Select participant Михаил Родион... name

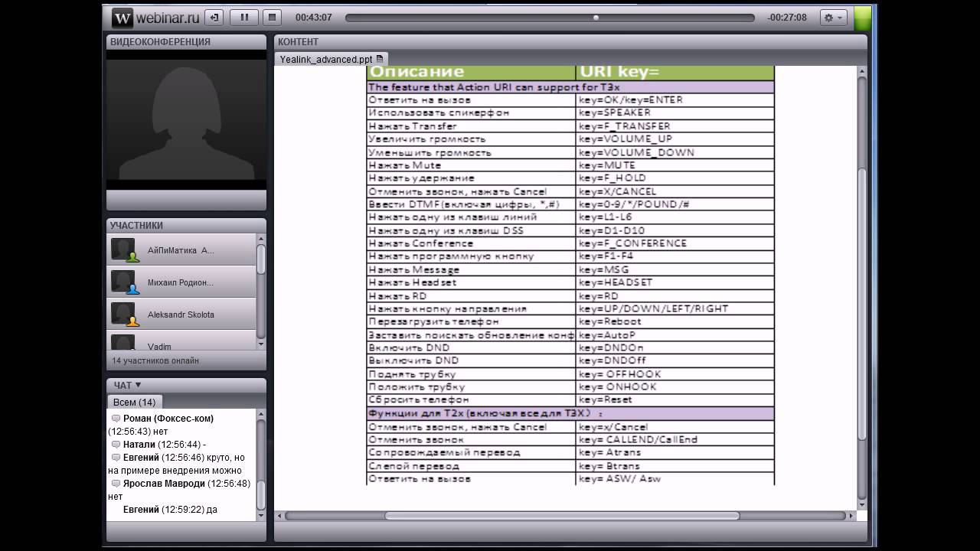point(181,282)
